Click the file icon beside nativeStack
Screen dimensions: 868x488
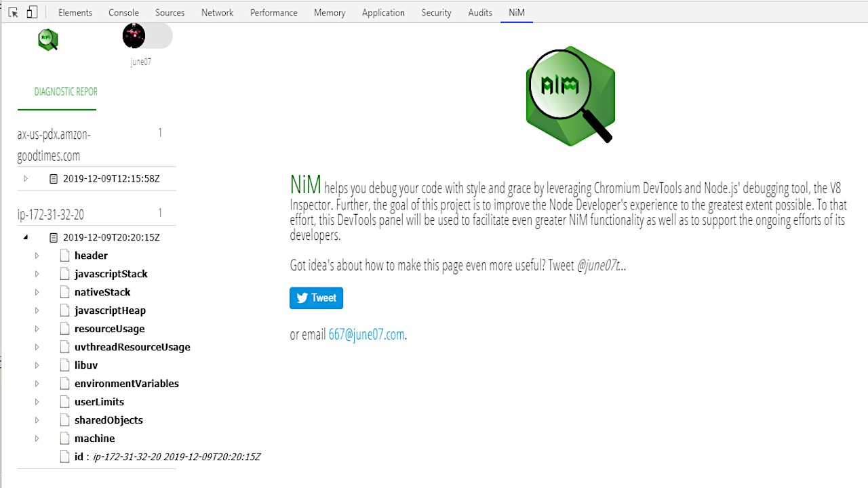point(65,292)
